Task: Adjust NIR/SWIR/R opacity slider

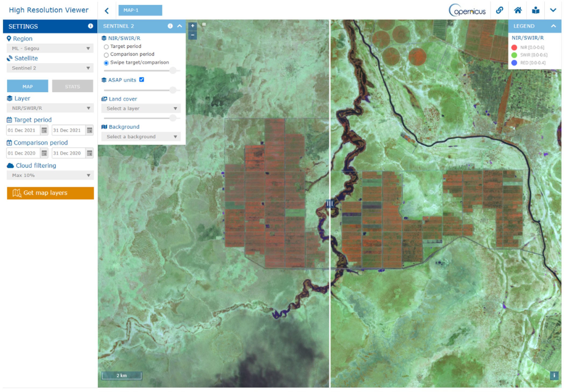Action: click(x=173, y=70)
